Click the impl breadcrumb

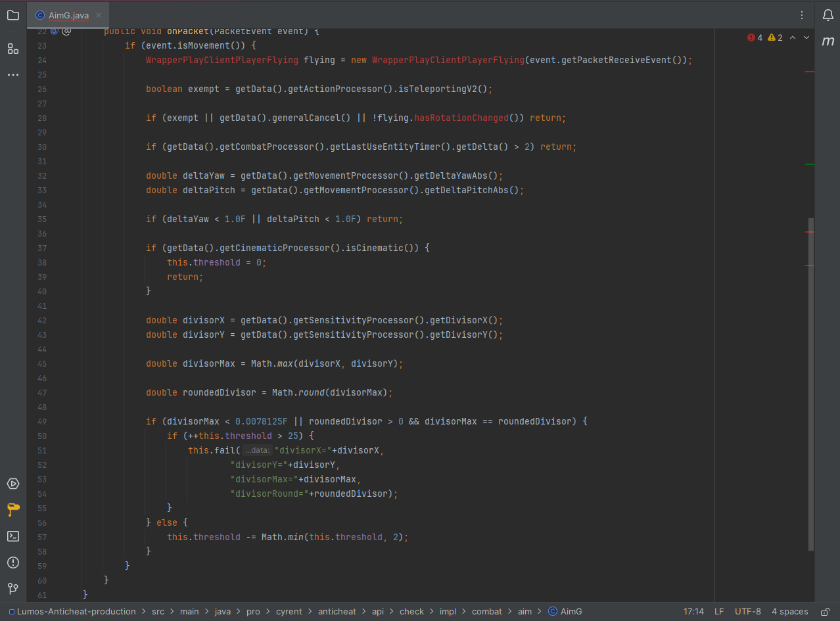(x=448, y=611)
